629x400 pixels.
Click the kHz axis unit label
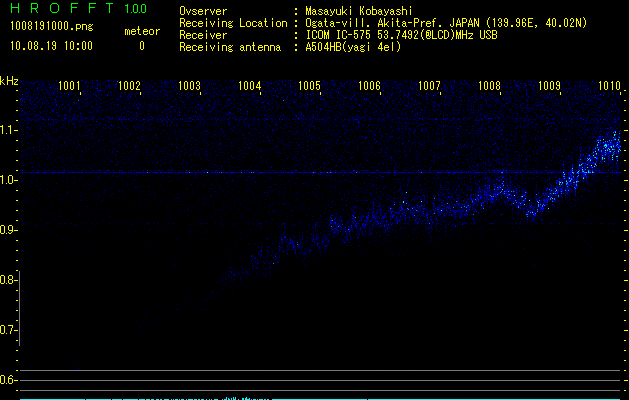(9, 81)
